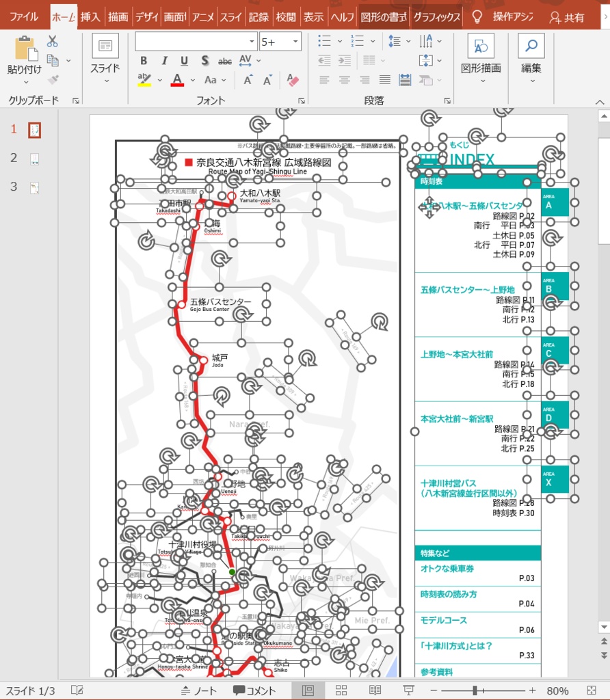Open the Editing (編集) search icon
Image resolution: width=610 pixels, height=700 pixels.
point(531,46)
